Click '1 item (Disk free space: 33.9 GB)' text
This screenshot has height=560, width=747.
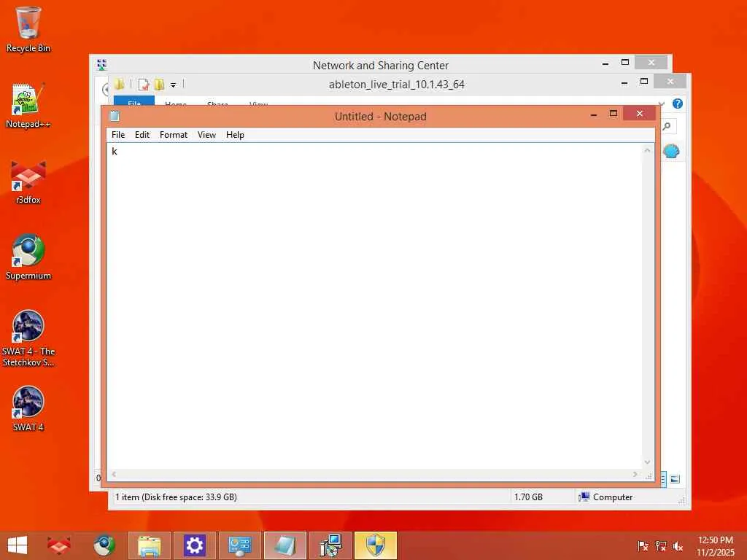point(176,497)
